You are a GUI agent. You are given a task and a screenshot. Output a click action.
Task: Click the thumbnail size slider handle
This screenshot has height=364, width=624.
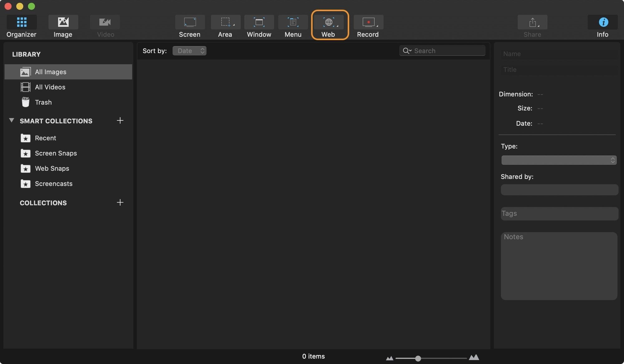pos(418,358)
